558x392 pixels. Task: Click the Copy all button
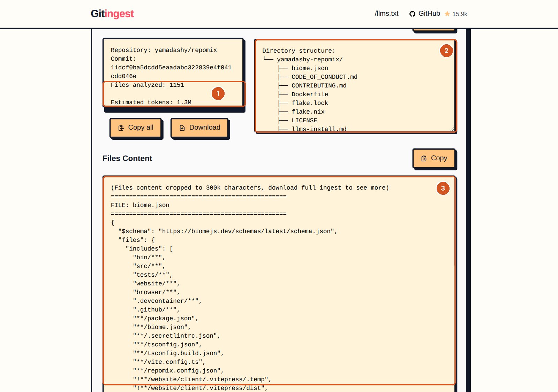click(x=136, y=128)
